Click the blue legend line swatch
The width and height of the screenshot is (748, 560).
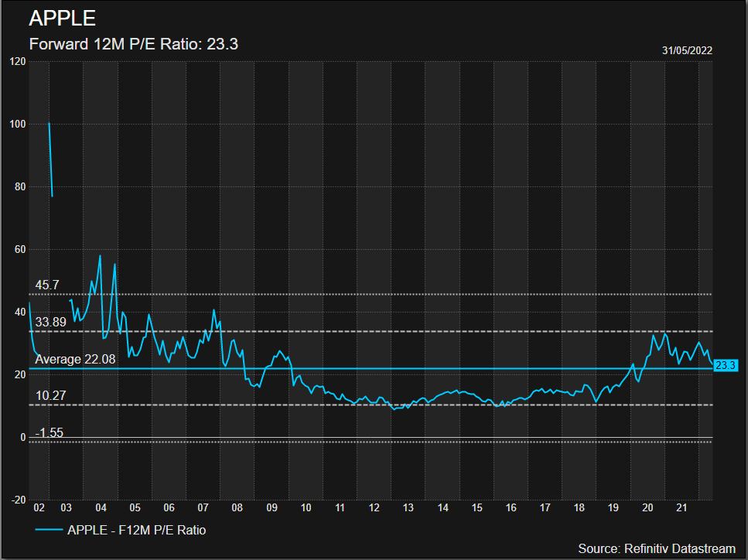coord(49,530)
